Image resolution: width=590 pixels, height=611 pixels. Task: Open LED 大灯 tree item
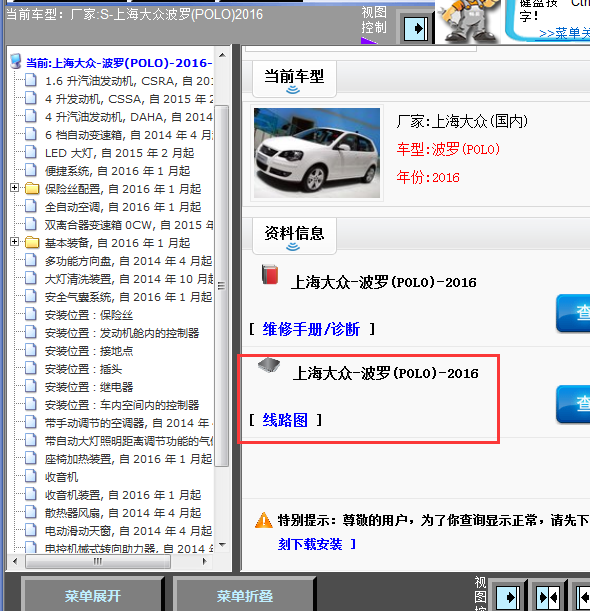coord(119,153)
